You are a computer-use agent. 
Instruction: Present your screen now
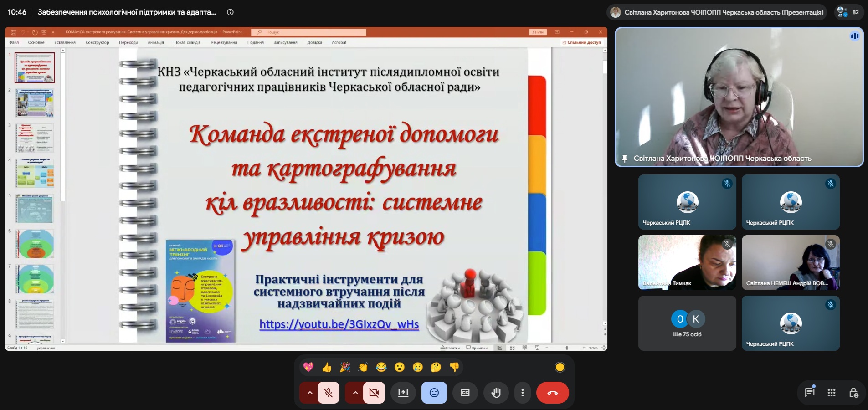tap(403, 393)
